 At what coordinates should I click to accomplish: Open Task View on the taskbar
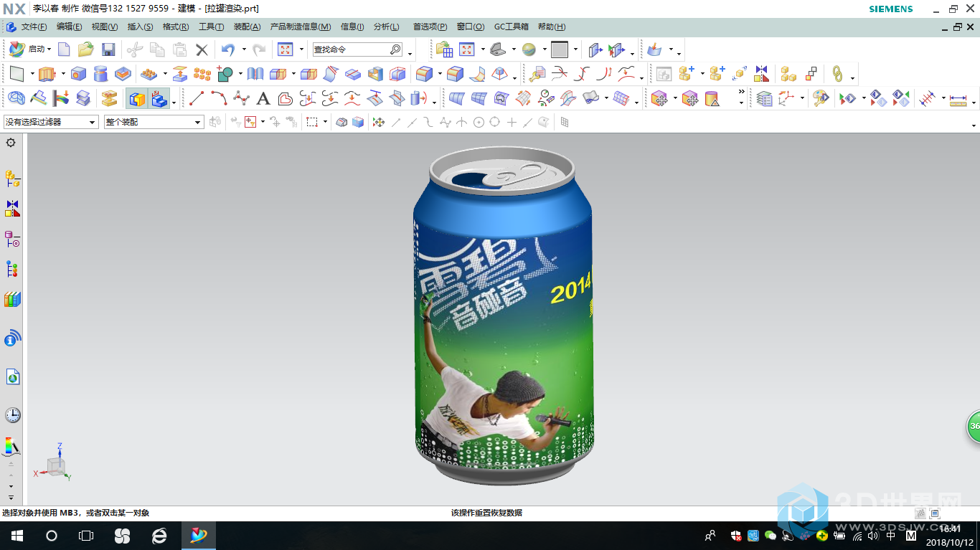tap(85, 536)
